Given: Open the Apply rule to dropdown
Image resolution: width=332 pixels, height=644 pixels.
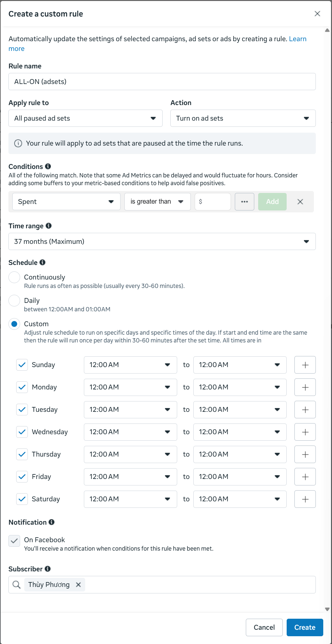Looking at the screenshot, I should click(85, 118).
